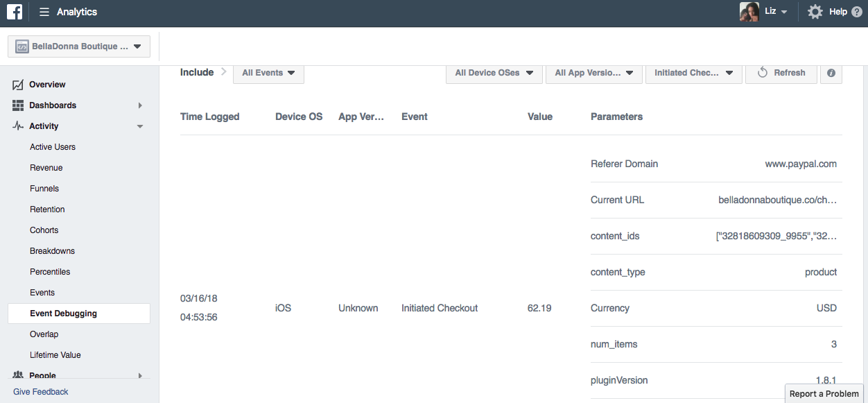
Task: Click the People group icon
Action: 19,375
